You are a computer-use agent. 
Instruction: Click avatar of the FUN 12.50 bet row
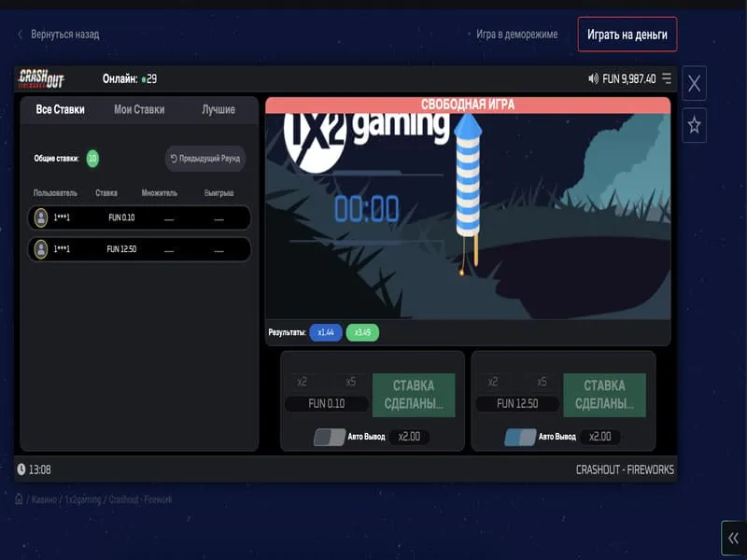(x=41, y=249)
